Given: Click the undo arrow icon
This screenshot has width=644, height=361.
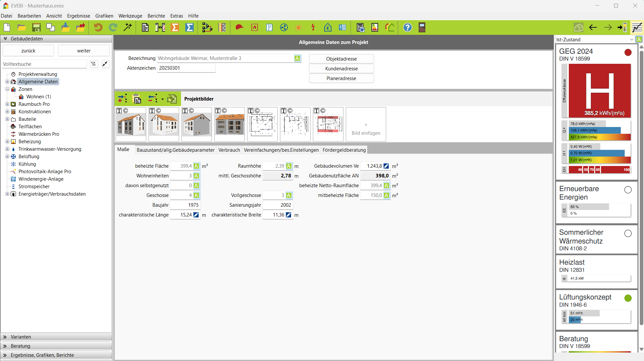Looking at the screenshot, I should click(x=98, y=28).
